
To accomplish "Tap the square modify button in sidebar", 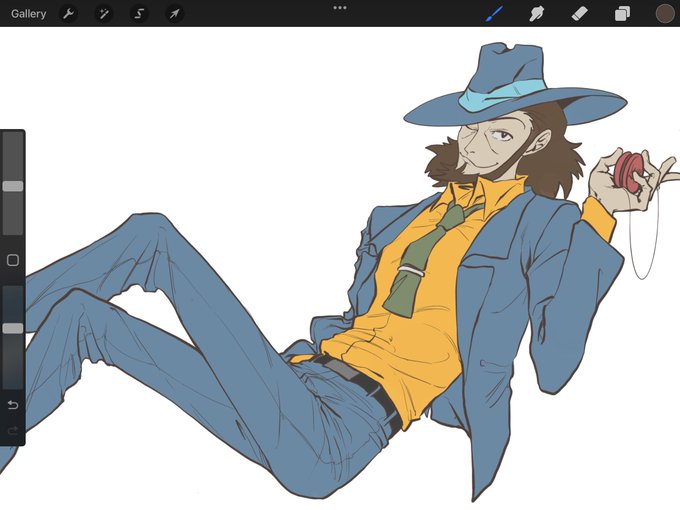I will [13, 260].
